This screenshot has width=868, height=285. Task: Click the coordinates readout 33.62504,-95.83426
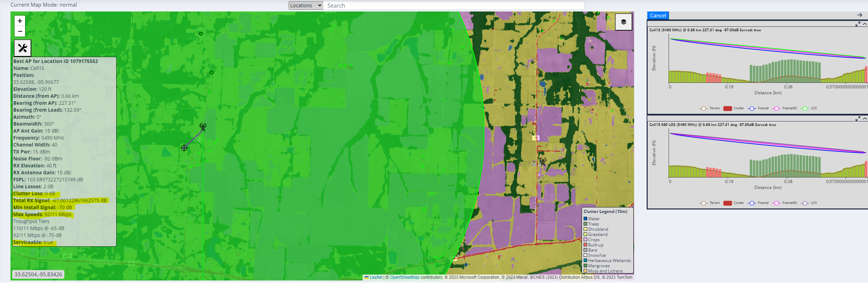pos(38,274)
